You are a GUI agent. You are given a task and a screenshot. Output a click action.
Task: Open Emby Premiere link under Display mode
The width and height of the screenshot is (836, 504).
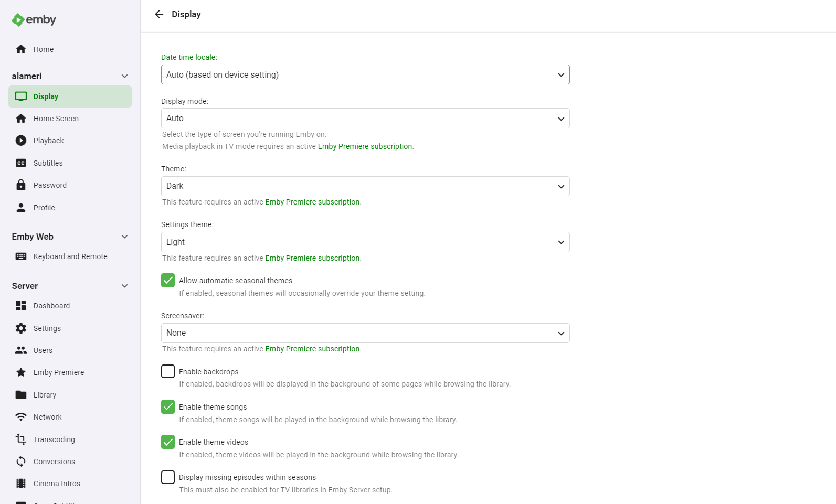365,146
